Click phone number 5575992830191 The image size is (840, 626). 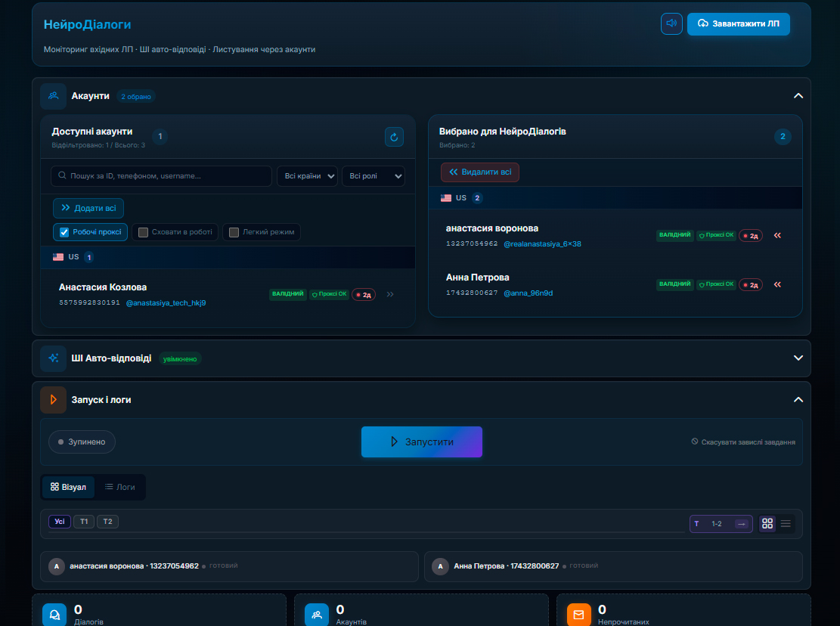pos(89,303)
